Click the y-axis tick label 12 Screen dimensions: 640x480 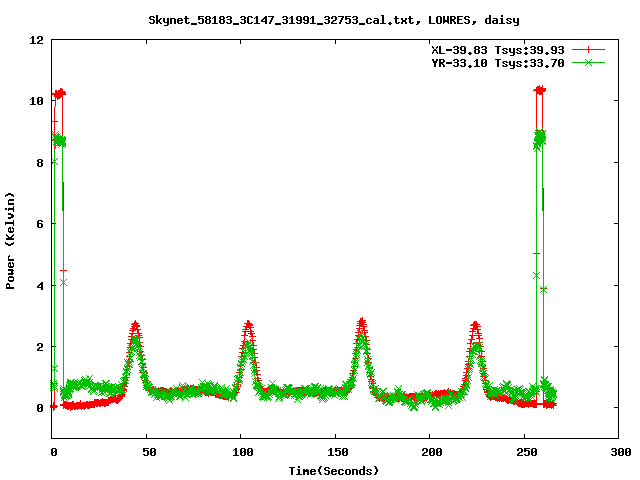point(36,40)
